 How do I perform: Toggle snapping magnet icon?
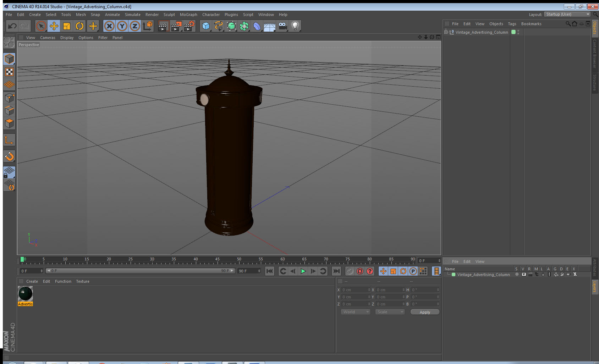pos(9,156)
